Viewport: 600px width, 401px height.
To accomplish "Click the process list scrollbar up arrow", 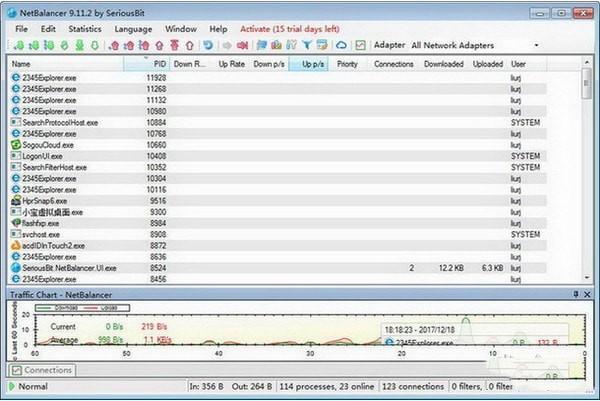I will coord(587,62).
